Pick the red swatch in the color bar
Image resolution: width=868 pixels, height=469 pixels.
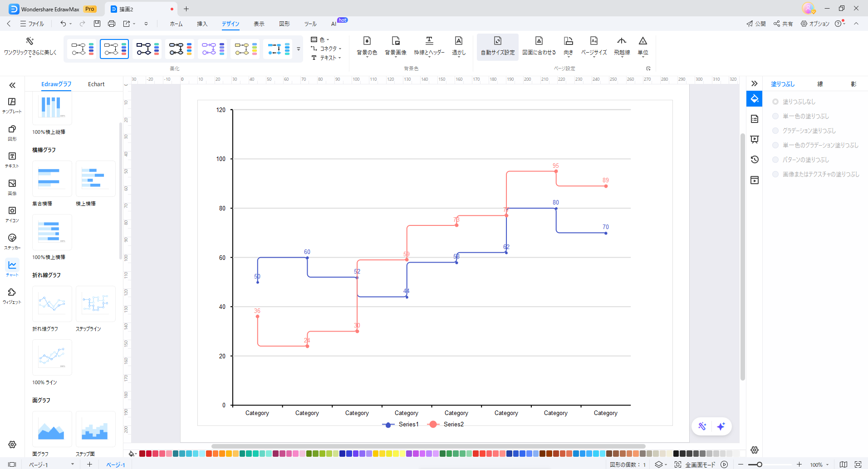click(x=149, y=454)
